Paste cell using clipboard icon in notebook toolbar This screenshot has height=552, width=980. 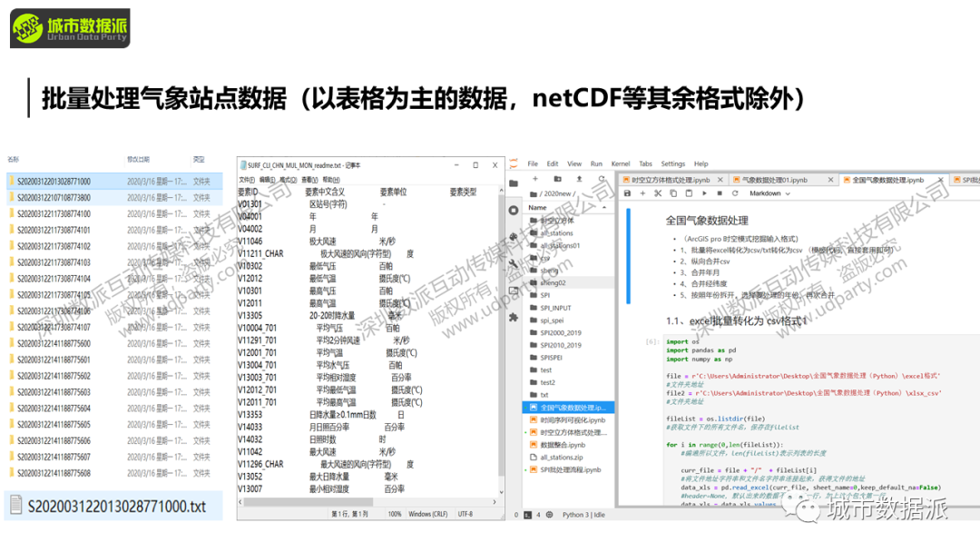tap(689, 193)
